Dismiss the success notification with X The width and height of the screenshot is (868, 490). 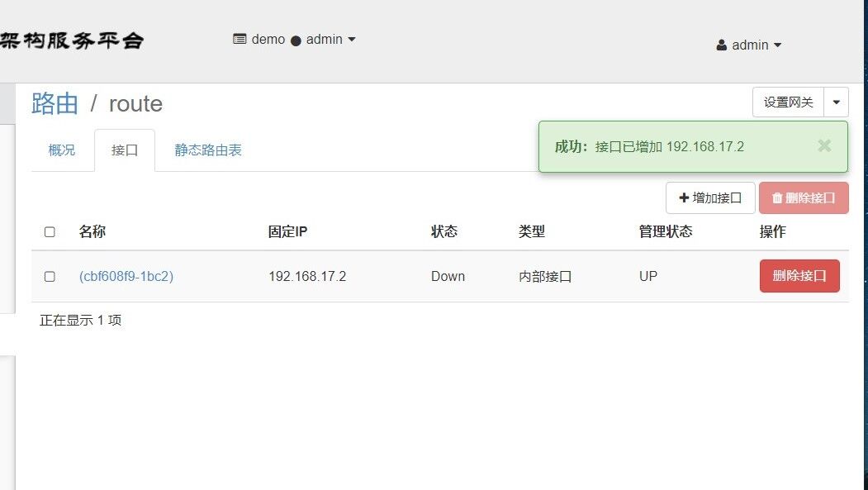(824, 145)
